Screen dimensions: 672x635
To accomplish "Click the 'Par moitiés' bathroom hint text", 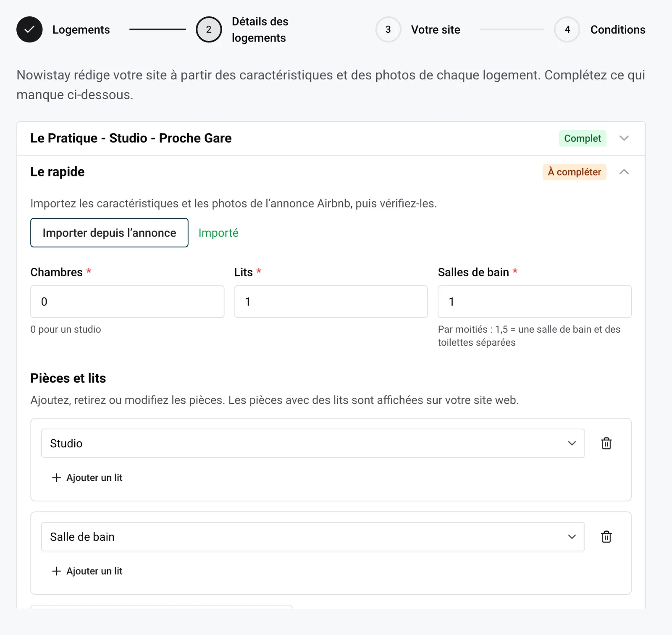I will click(529, 336).
